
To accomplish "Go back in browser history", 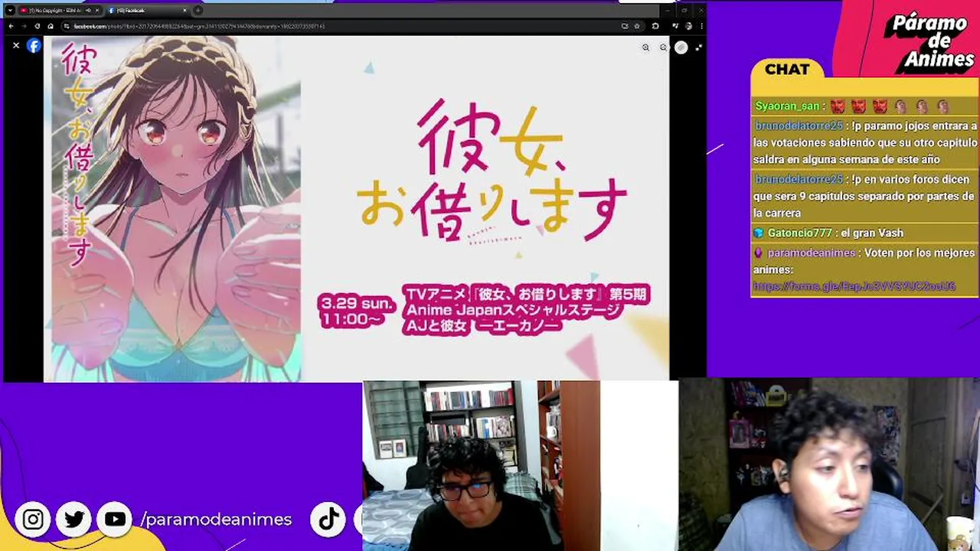I will 11,26.
